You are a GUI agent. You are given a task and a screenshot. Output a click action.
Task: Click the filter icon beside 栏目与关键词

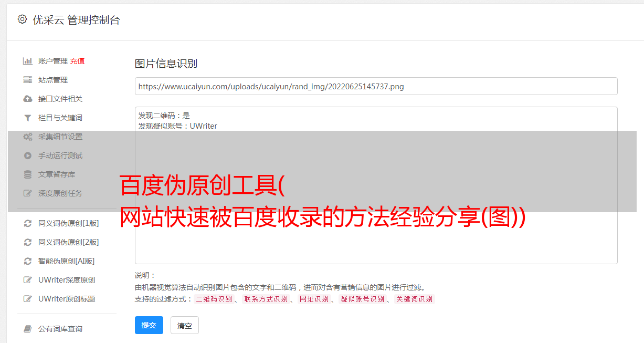(x=28, y=118)
